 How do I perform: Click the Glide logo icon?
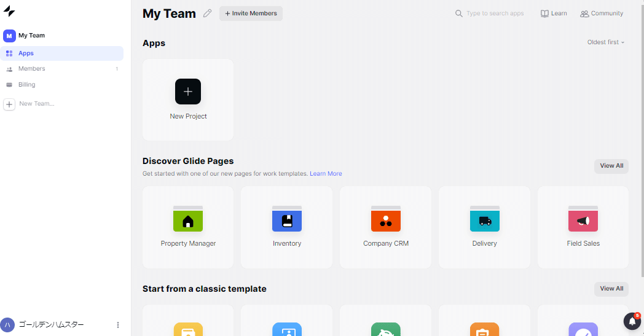[9, 12]
